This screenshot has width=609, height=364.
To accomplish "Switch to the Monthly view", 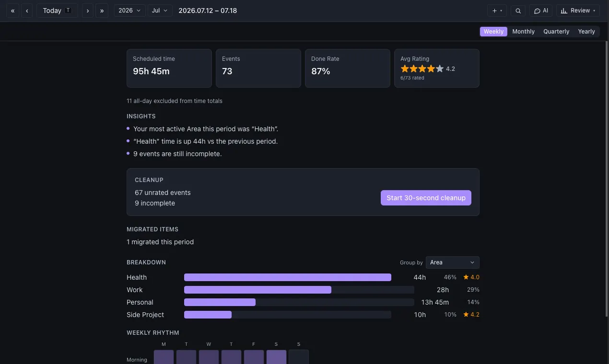I will [523, 32].
